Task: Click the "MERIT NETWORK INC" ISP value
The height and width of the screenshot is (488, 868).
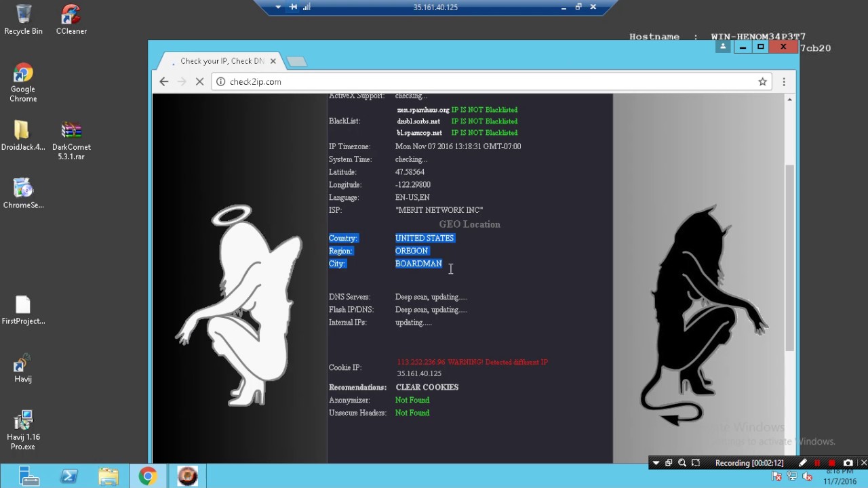Action: pos(439,210)
